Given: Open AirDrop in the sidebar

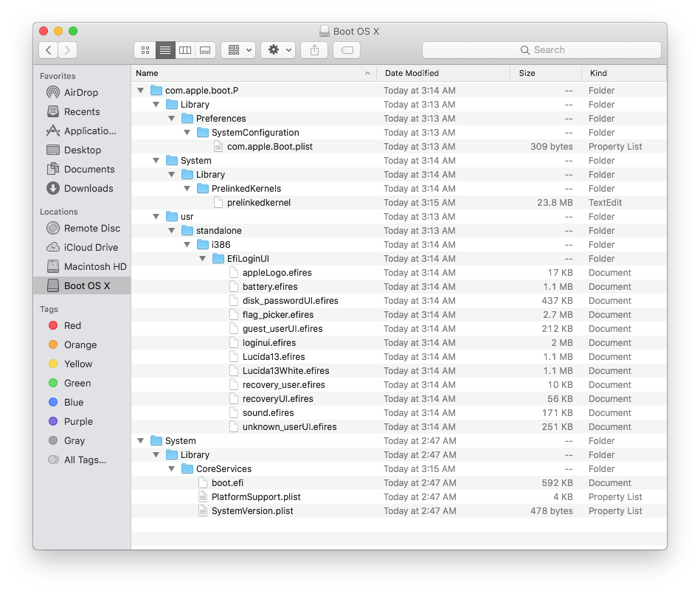Looking at the screenshot, I should 82,92.
